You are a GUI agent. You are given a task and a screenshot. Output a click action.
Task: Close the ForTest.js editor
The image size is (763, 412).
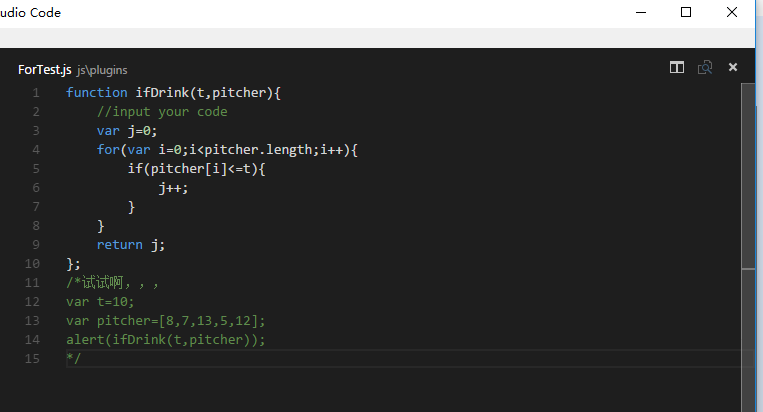(733, 67)
